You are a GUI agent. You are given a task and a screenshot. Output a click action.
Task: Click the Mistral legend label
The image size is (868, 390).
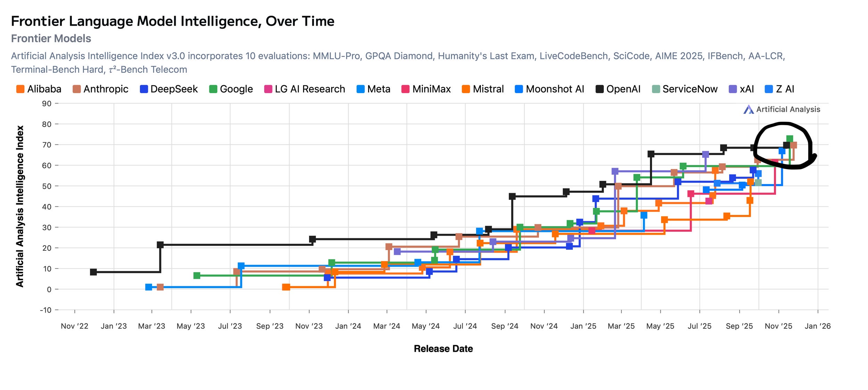click(488, 89)
